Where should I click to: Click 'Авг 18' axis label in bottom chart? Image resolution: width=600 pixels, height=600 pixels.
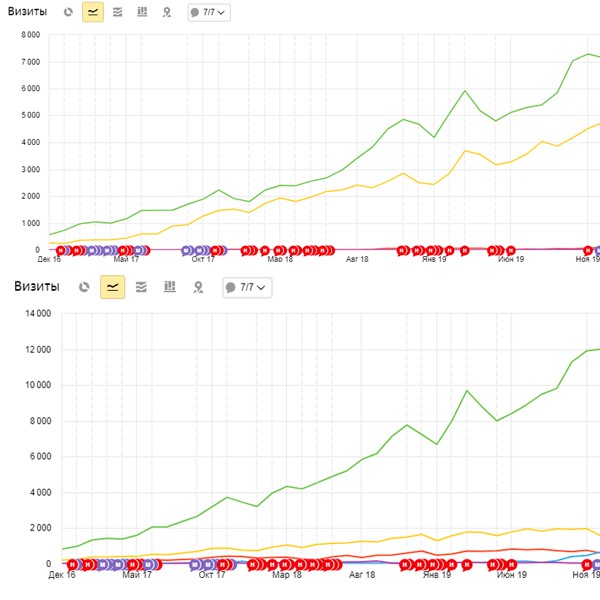pos(362,575)
